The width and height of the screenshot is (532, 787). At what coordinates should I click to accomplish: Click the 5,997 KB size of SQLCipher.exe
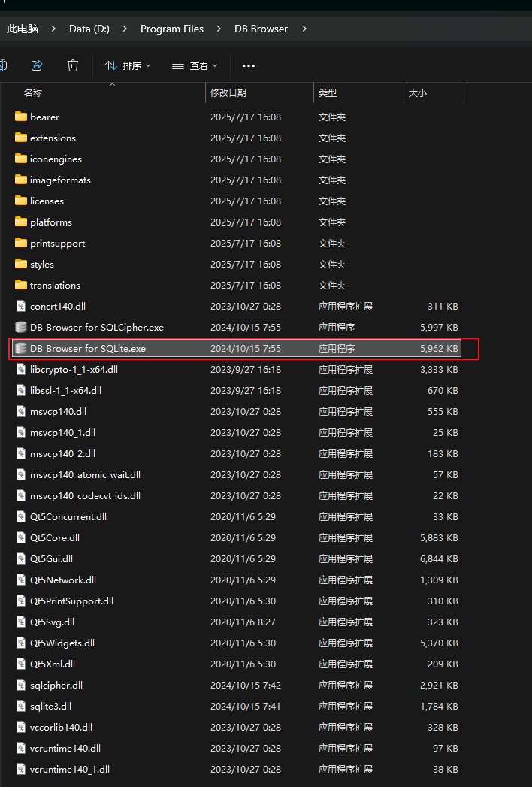pyautogui.click(x=439, y=327)
